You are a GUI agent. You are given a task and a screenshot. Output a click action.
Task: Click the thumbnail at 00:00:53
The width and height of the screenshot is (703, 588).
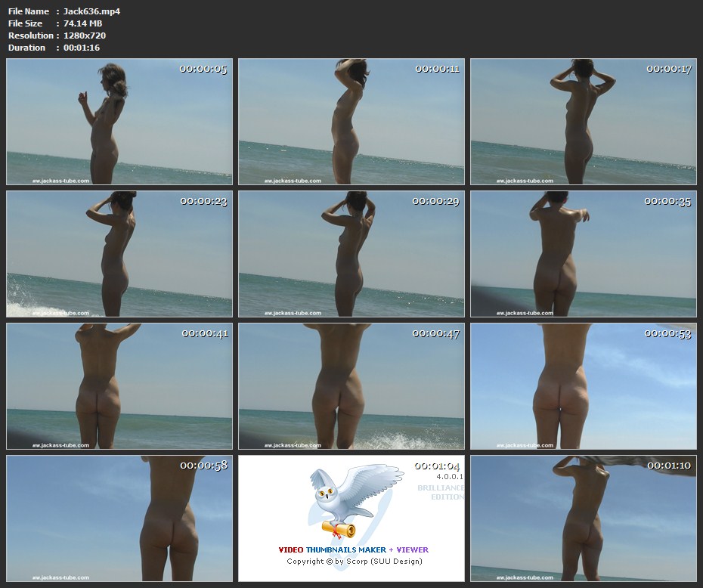click(584, 386)
